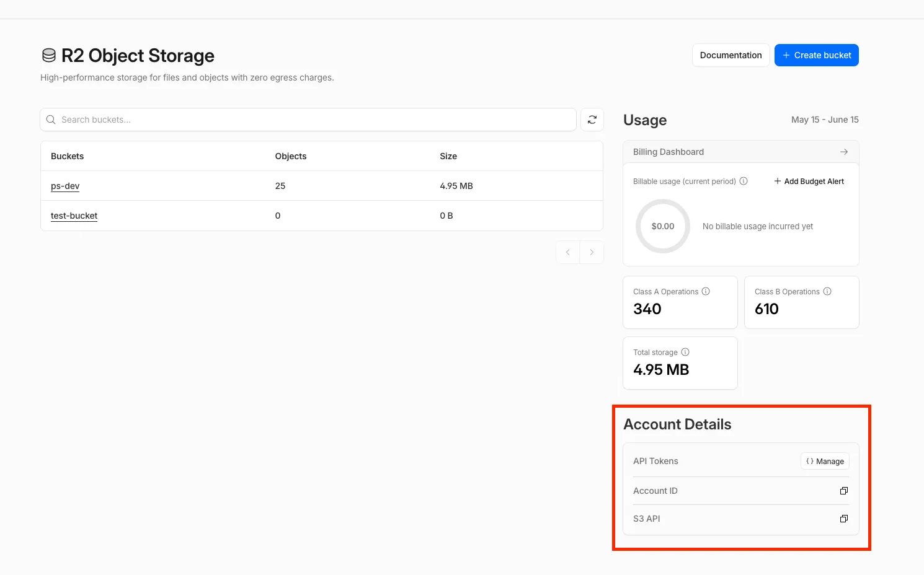The image size is (924, 575).
Task: Click the API Tokens label
Action: [655, 461]
